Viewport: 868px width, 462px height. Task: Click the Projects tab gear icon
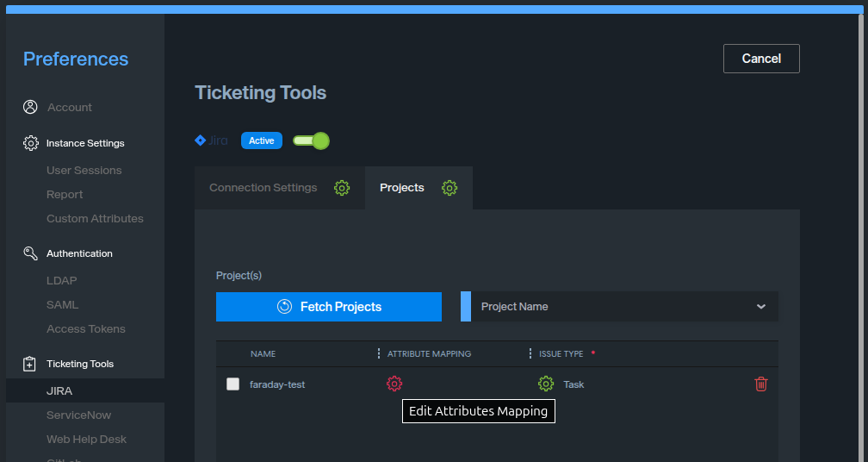click(449, 188)
